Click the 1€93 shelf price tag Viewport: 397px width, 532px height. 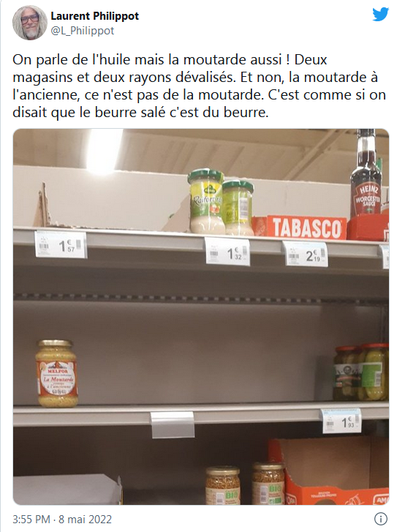click(341, 421)
